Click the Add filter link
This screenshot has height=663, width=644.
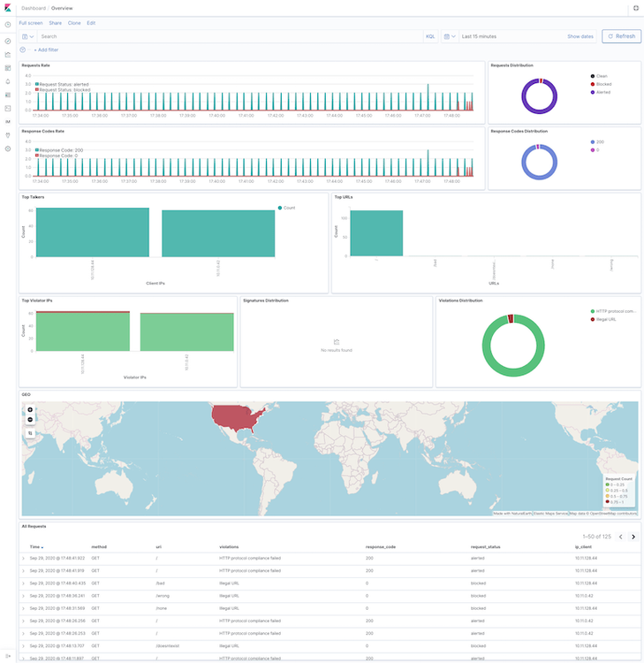pyautogui.click(x=46, y=50)
